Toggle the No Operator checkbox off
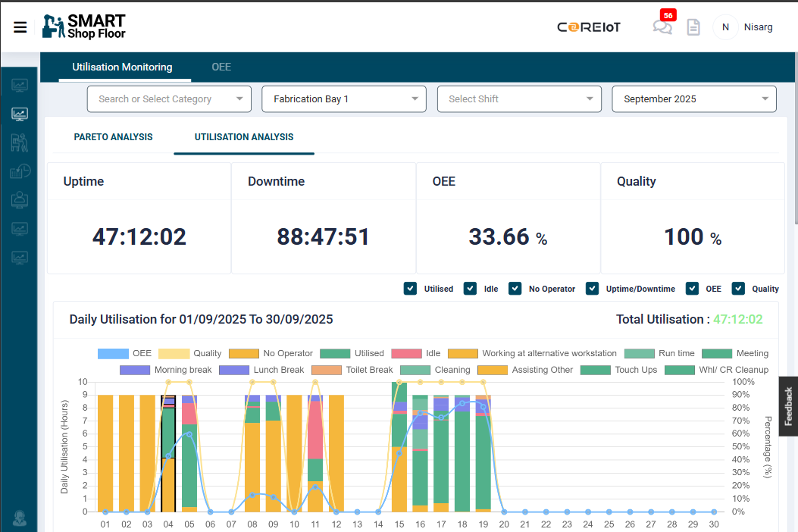 pyautogui.click(x=515, y=289)
